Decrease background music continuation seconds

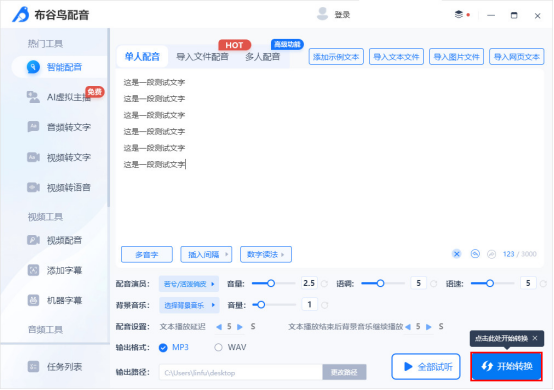click(408, 327)
